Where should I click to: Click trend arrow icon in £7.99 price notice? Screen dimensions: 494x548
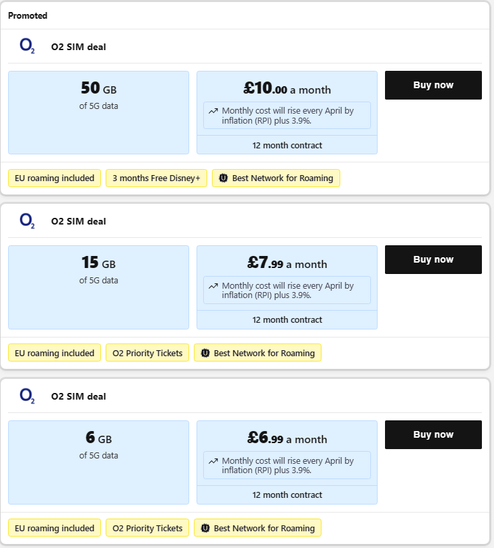pyautogui.click(x=213, y=286)
